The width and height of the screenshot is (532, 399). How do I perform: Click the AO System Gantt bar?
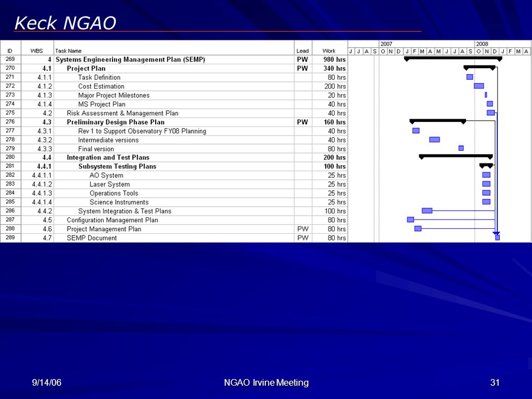[486, 175]
